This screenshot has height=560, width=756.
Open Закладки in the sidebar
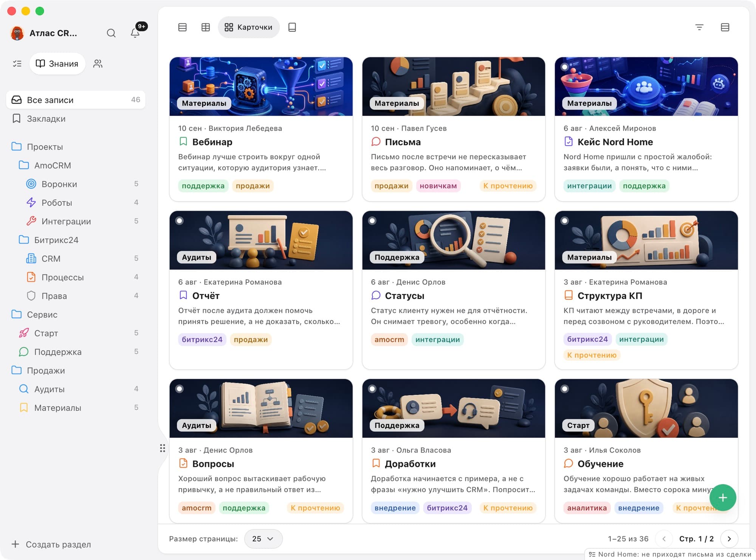(76, 119)
